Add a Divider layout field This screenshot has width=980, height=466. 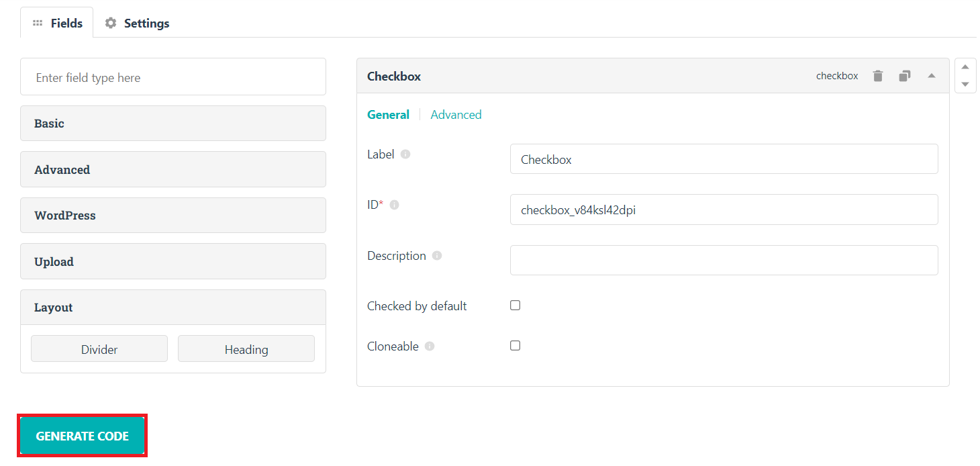click(99, 349)
